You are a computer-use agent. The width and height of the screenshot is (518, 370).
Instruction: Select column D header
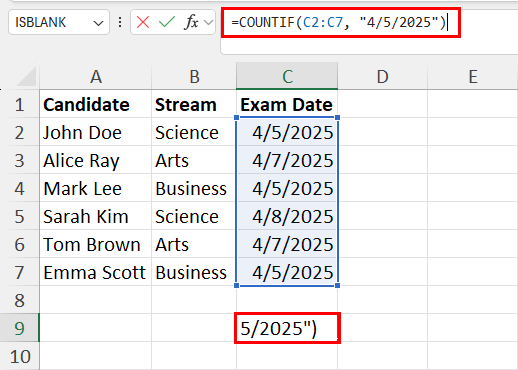point(382,76)
